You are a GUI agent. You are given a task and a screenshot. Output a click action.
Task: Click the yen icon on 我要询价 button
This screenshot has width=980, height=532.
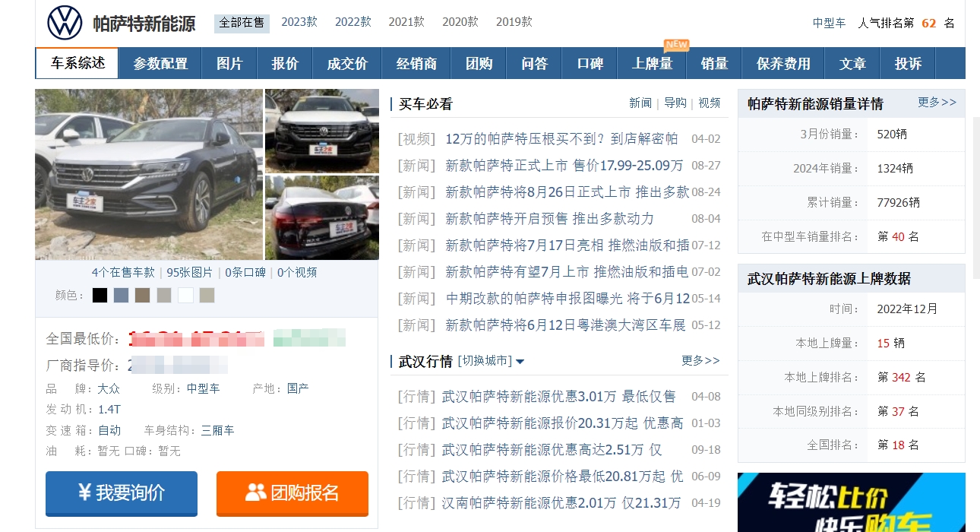point(84,492)
